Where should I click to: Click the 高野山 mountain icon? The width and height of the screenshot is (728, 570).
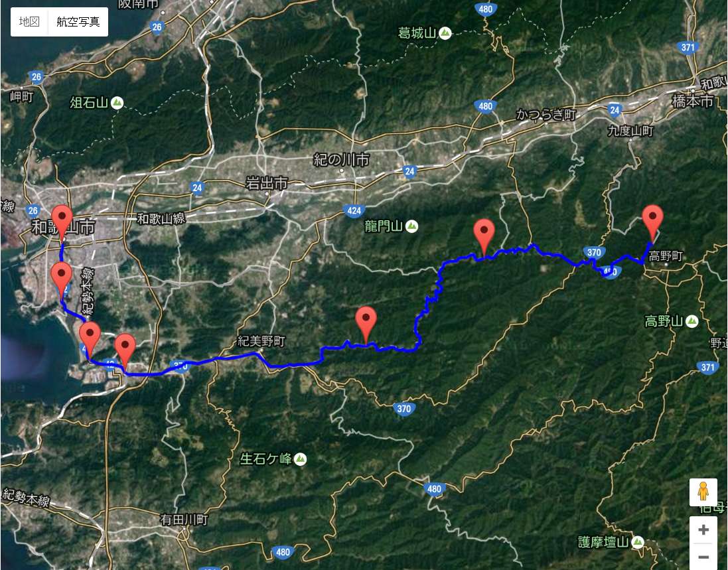692,321
